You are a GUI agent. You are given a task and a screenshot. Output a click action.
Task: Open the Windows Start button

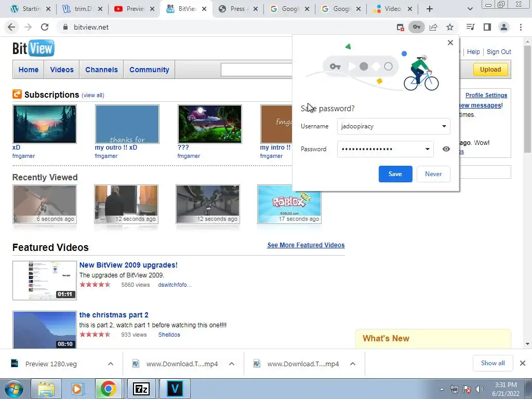(x=14, y=389)
